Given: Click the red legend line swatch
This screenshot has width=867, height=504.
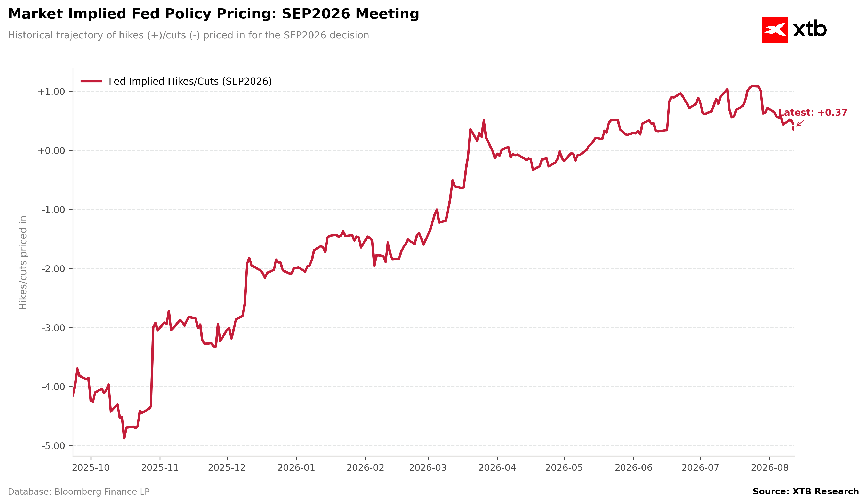Looking at the screenshot, I should click(x=91, y=81).
